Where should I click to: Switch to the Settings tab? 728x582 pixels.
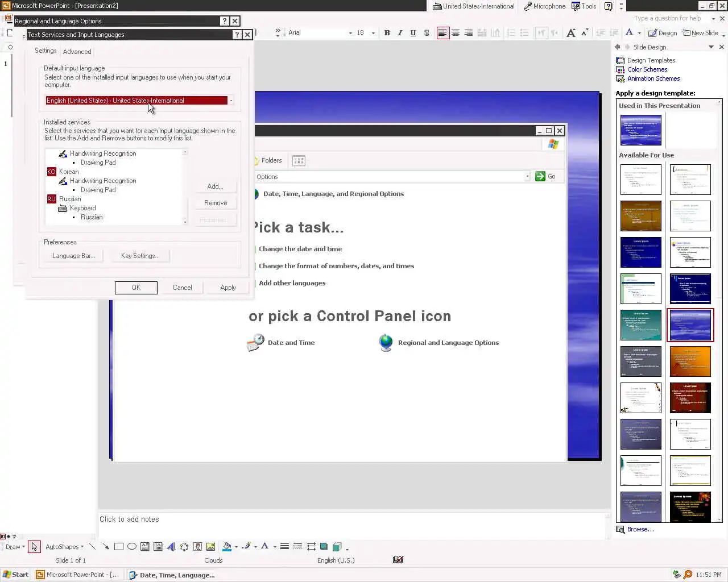coord(45,51)
